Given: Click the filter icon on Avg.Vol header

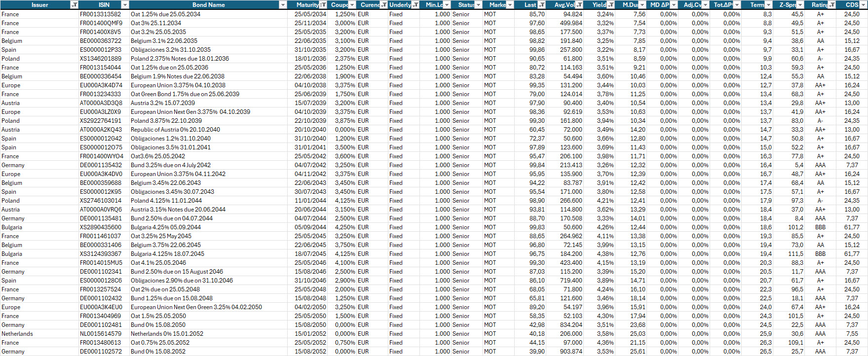Looking at the screenshot, I should (579, 5).
